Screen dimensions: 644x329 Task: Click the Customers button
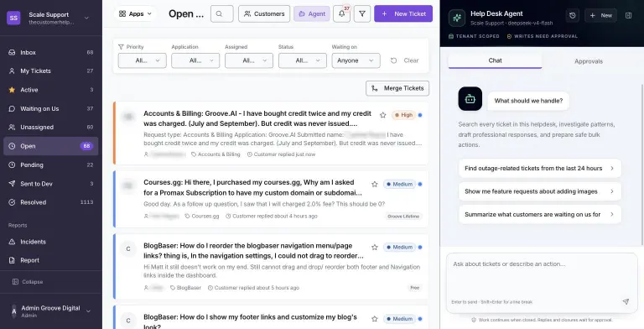tap(264, 14)
